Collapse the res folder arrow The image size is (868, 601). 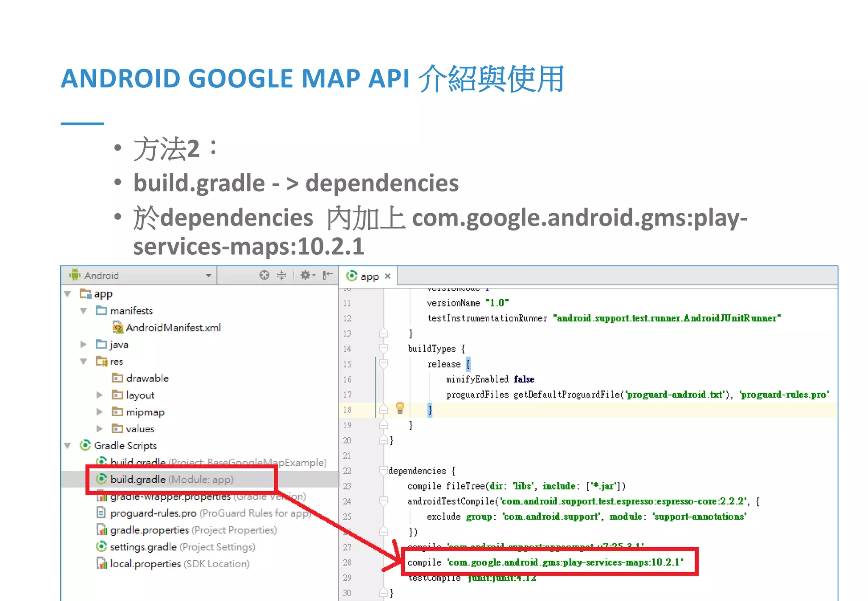(83, 362)
